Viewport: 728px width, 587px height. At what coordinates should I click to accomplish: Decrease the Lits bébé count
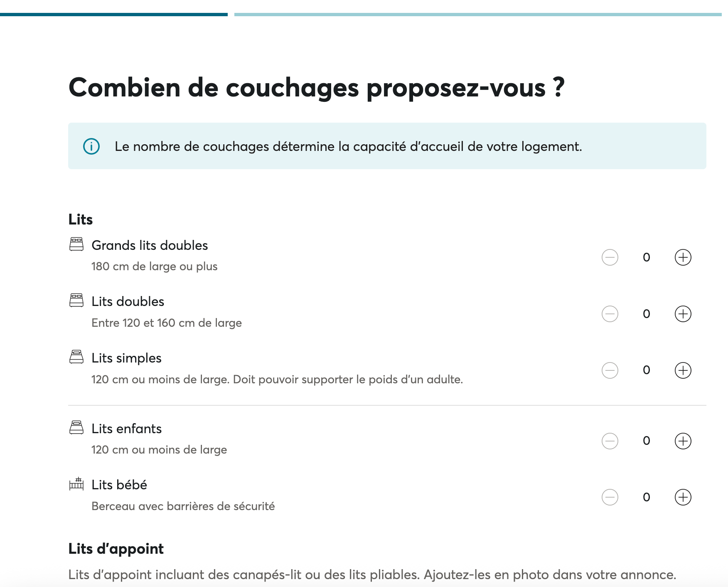[x=610, y=497]
